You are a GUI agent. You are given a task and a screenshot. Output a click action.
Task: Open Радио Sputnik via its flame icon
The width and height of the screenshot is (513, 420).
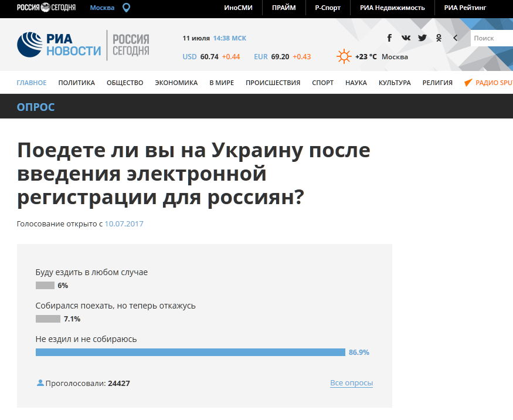[467, 82]
